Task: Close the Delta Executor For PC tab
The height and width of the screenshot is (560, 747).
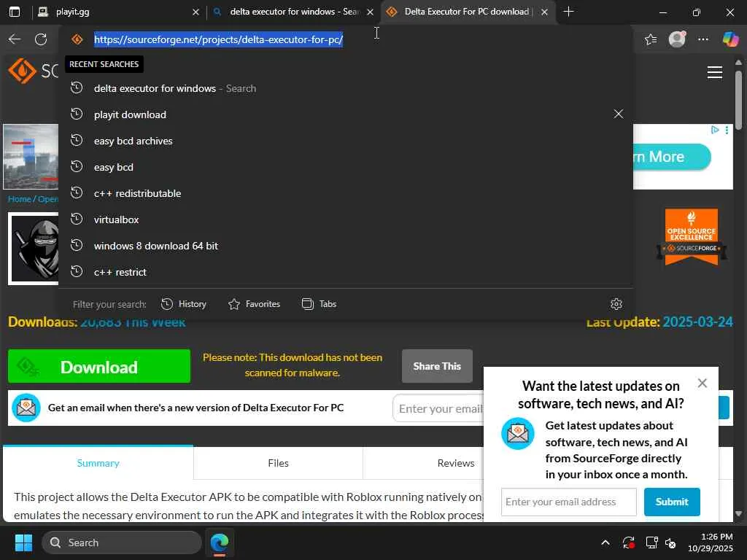Action: pyautogui.click(x=544, y=12)
